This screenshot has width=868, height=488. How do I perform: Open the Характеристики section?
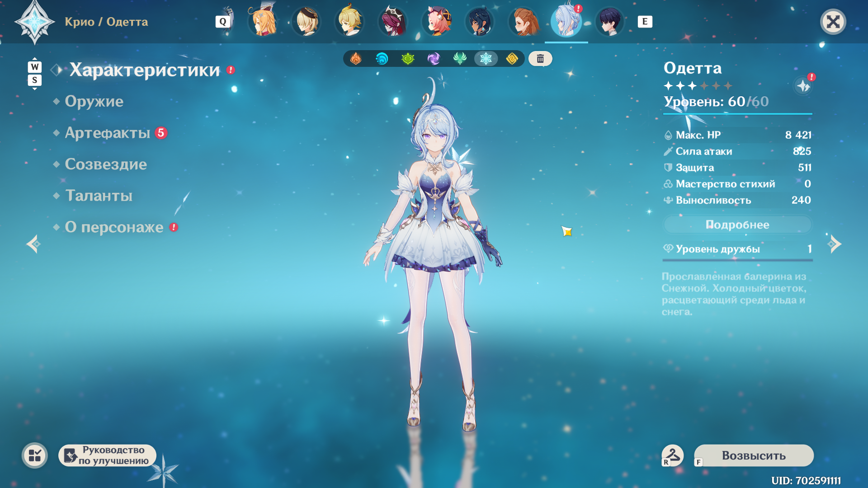(145, 70)
